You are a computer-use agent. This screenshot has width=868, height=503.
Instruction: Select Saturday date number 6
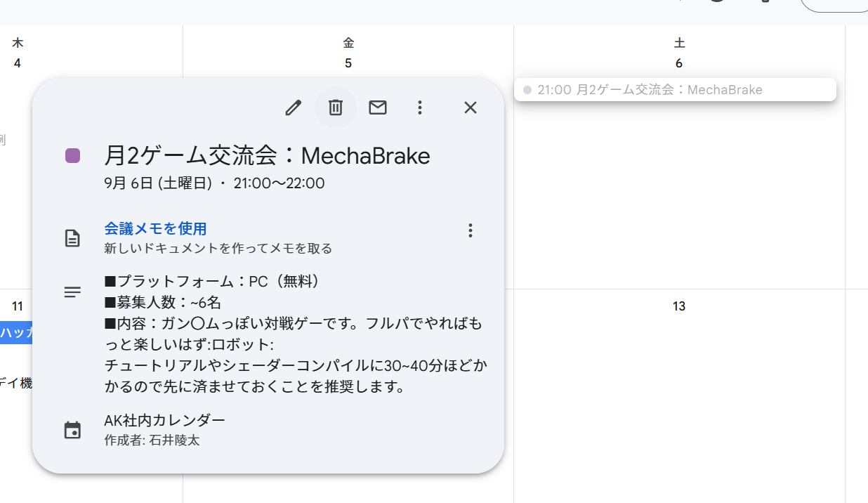(x=679, y=63)
